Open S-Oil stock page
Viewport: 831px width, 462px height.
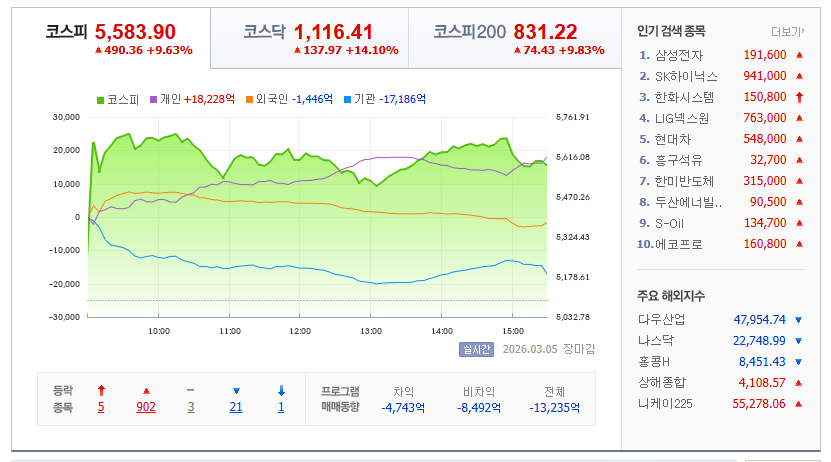[x=669, y=223]
